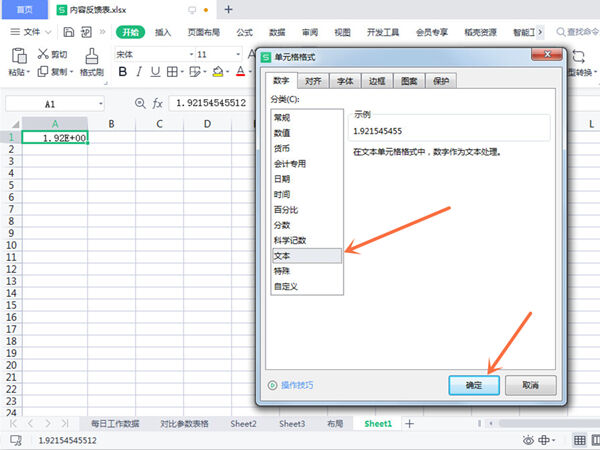Image resolution: width=600 pixels, height=450 pixels.
Task: Open a new document tab with plus
Action: 228,10
